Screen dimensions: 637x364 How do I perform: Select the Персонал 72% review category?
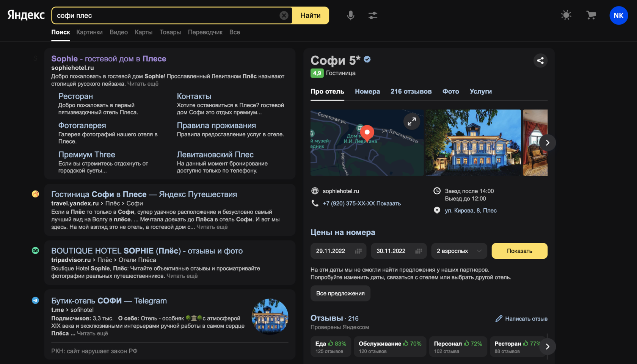[x=458, y=347]
